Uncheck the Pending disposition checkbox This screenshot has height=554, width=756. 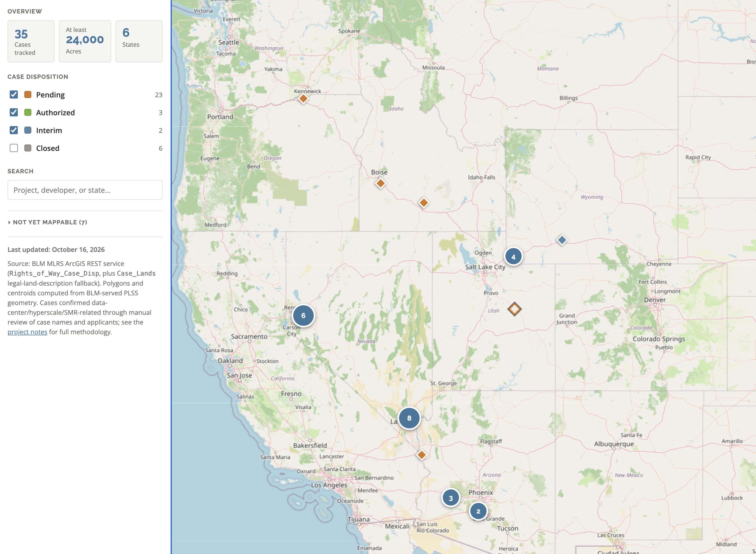coord(14,94)
